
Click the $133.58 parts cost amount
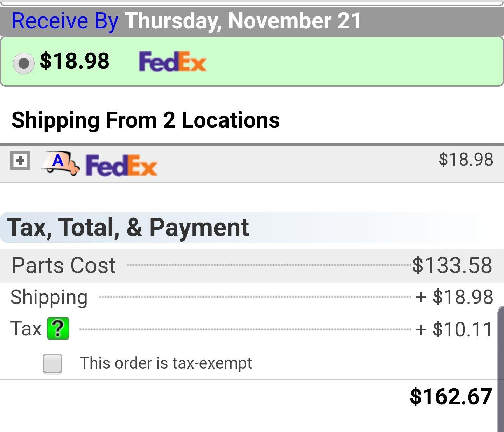click(x=452, y=265)
